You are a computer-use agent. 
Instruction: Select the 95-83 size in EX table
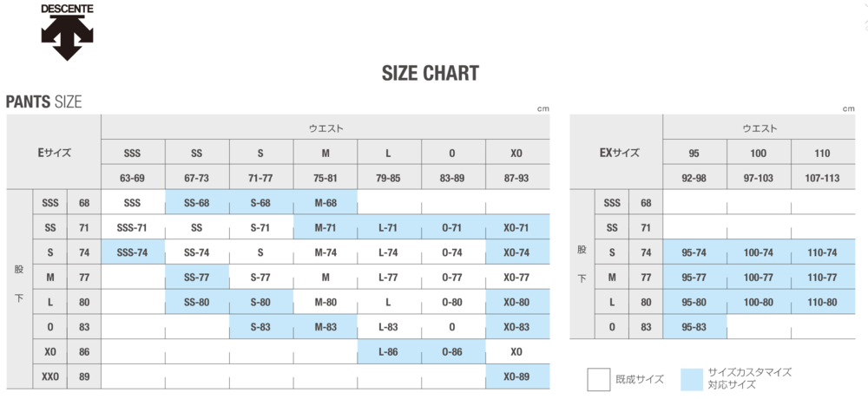[694, 327]
